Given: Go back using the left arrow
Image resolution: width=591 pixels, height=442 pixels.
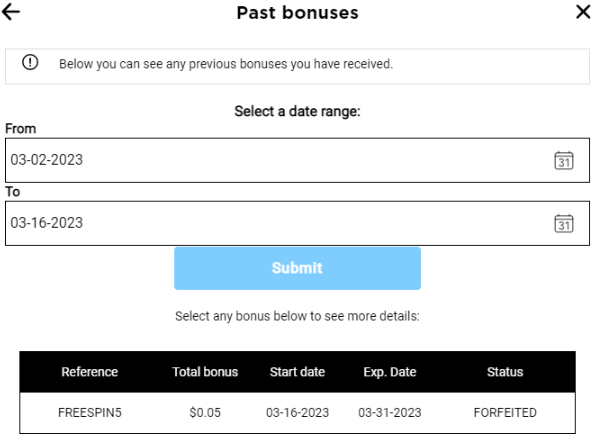Looking at the screenshot, I should [x=11, y=12].
